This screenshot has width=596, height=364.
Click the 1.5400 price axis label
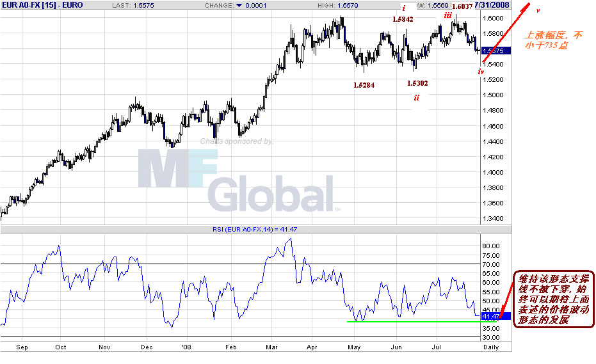(493, 64)
